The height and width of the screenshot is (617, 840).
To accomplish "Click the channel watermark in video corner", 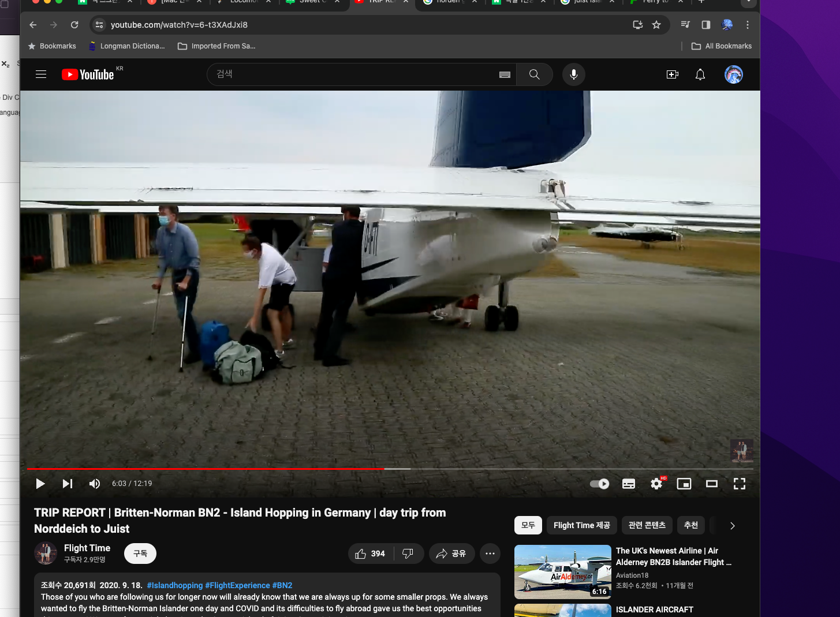I will [x=742, y=451].
